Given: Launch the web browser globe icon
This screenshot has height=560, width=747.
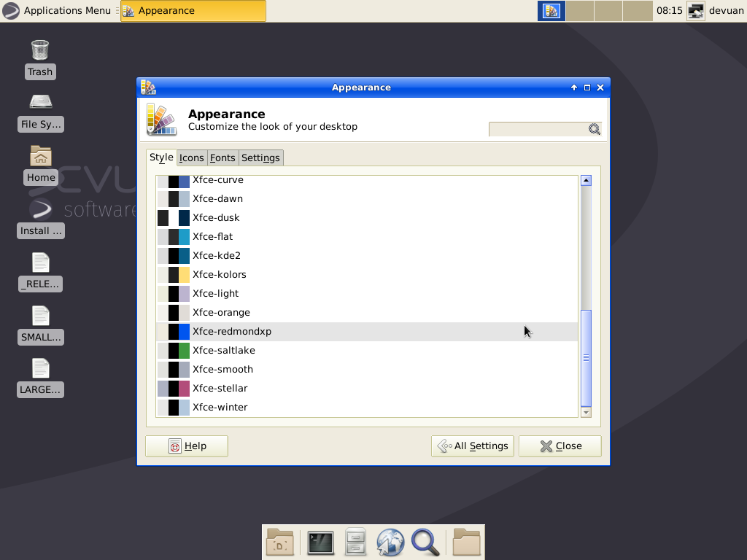Looking at the screenshot, I should (390, 542).
